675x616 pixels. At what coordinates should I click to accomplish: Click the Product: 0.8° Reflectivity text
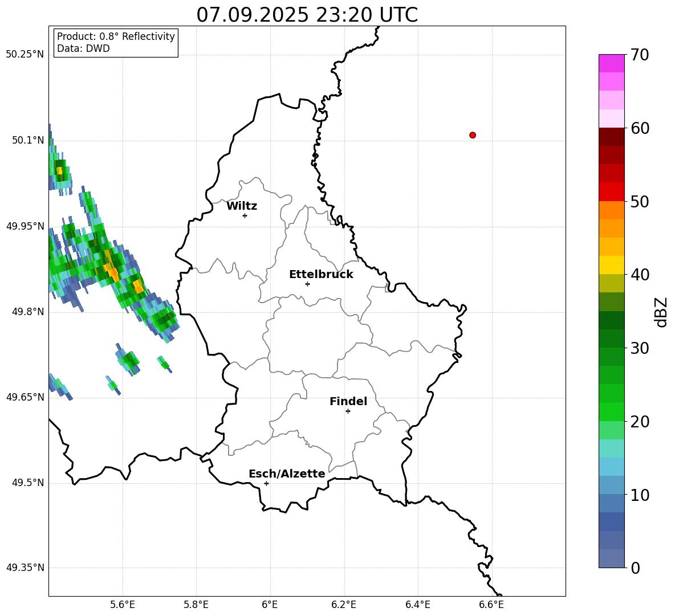[116, 36]
